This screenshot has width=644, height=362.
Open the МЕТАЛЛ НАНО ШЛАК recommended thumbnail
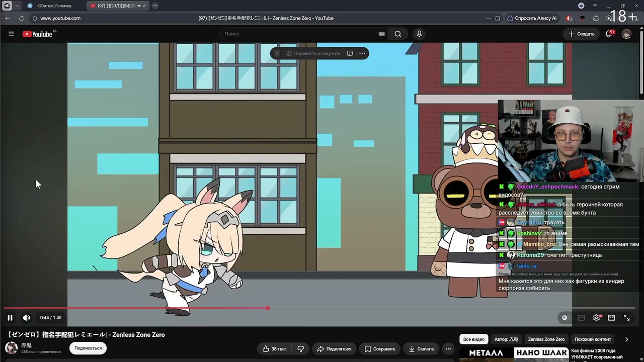514,354
